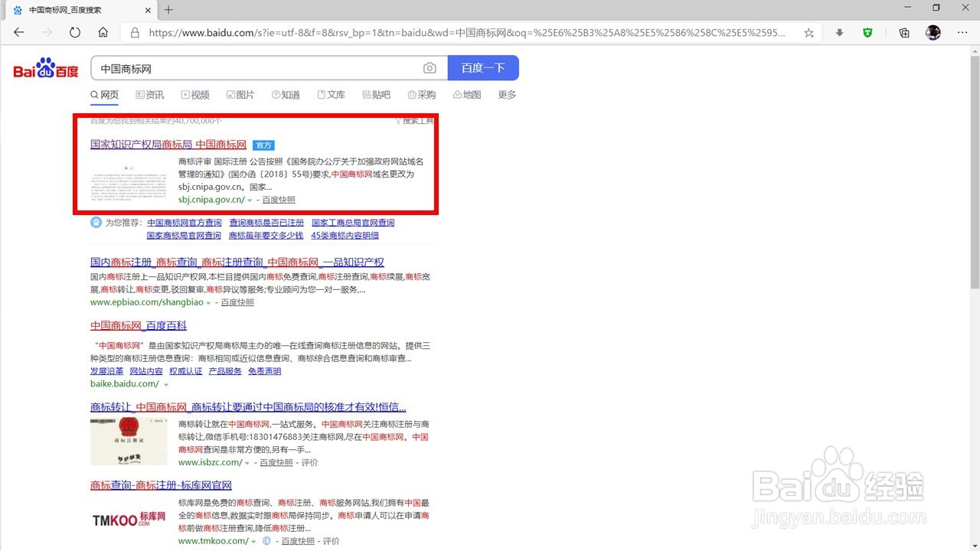
Task: Switch to the 文库 tab
Action: point(332,95)
